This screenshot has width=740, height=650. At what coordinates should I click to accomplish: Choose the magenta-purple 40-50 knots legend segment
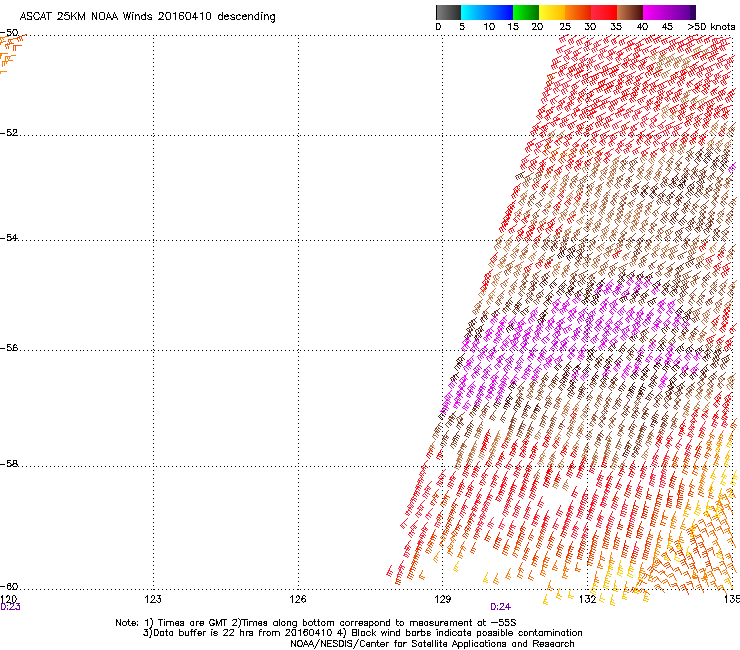669,12
